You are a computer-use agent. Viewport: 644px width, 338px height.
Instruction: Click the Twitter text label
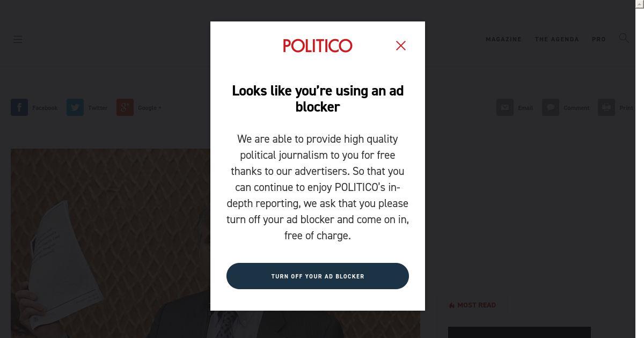tap(98, 108)
